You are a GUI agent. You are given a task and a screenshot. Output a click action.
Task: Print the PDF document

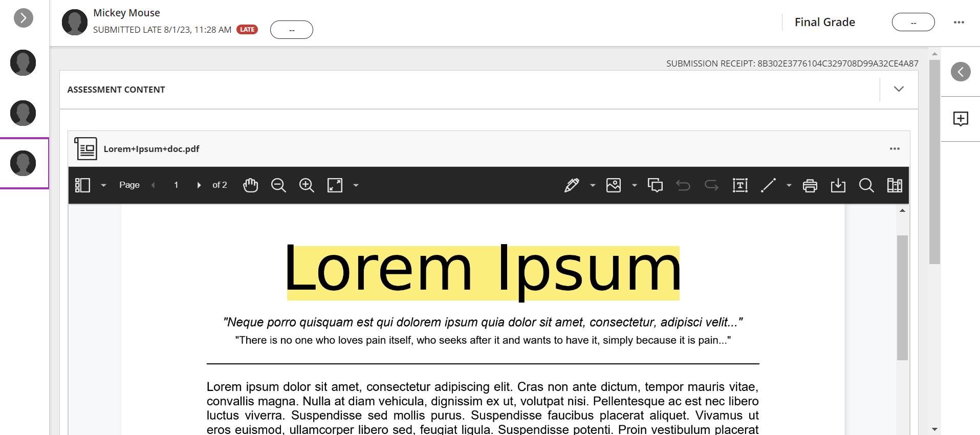click(810, 185)
